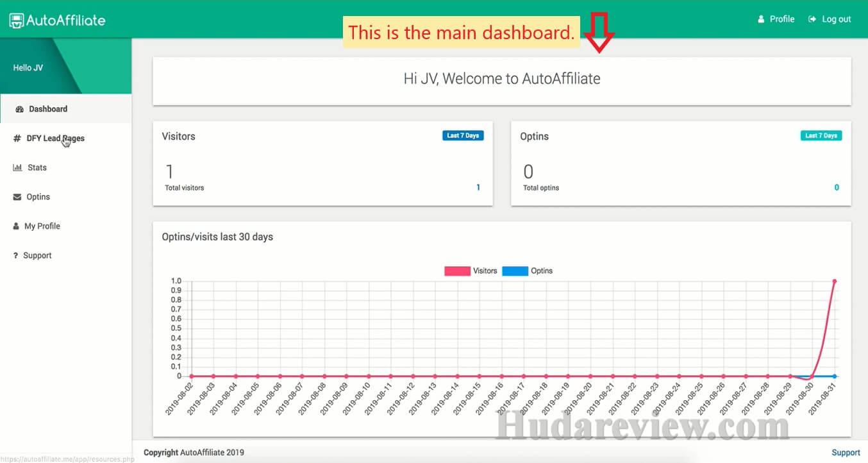The image size is (868, 463).
Task: Click the AutoAffiliate brand name
Action: coord(65,20)
